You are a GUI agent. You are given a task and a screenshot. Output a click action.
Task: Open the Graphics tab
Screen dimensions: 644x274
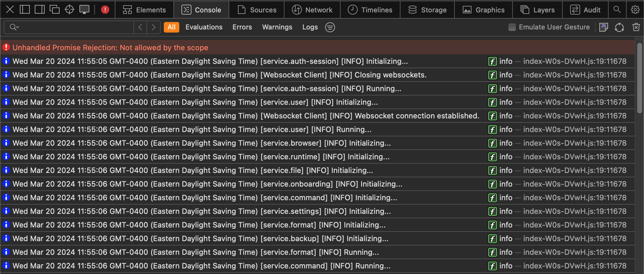click(484, 10)
